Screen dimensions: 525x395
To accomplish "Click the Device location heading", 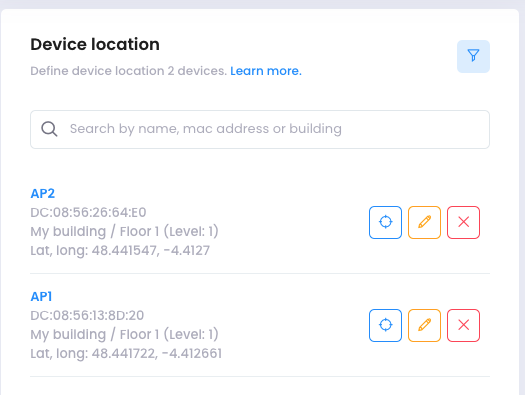I will [x=95, y=44].
